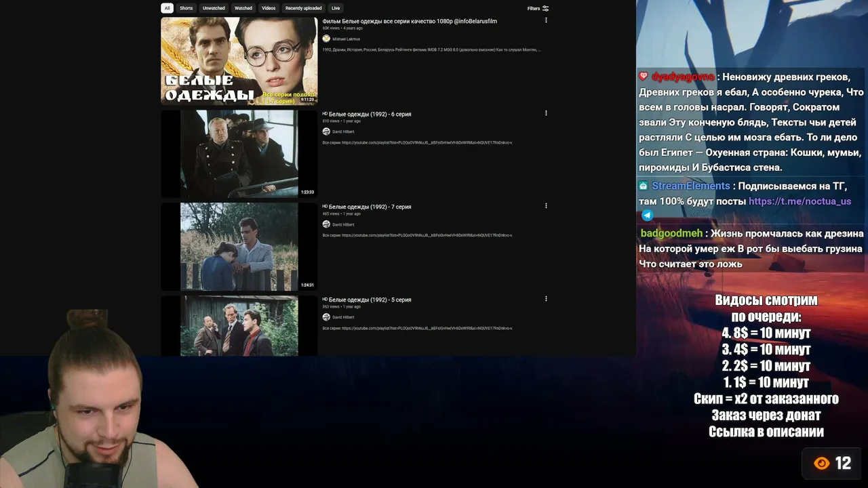The height and width of the screenshot is (488, 868).
Task: Select the Watched filter chip
Action: click(243, 8)
